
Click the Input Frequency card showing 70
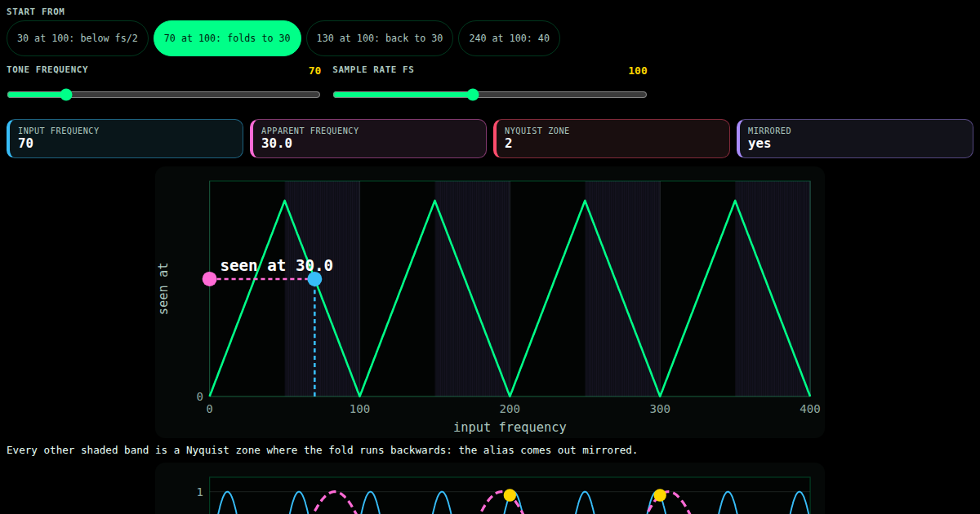125,139
